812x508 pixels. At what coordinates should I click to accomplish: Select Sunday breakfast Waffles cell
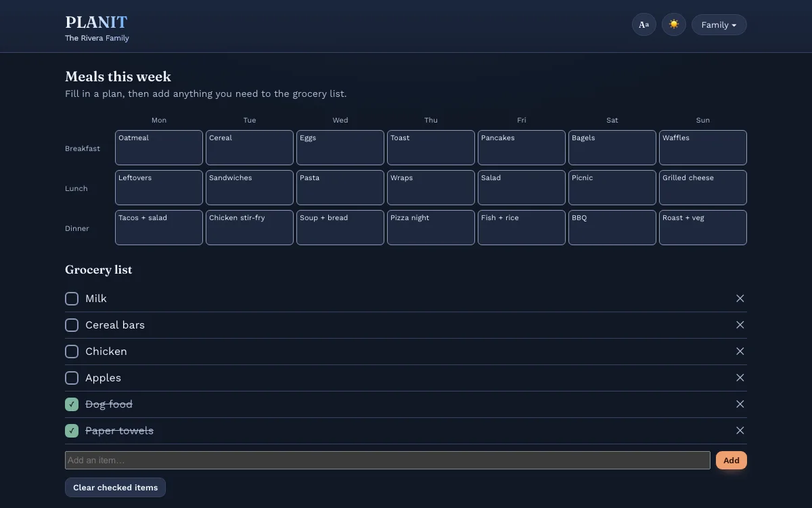(703, 148)
